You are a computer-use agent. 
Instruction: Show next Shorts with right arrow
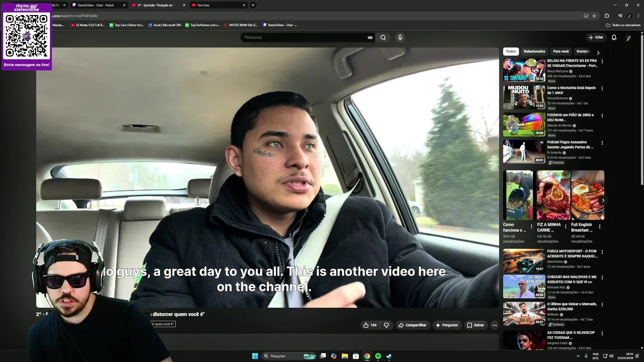tap(603, 200)
